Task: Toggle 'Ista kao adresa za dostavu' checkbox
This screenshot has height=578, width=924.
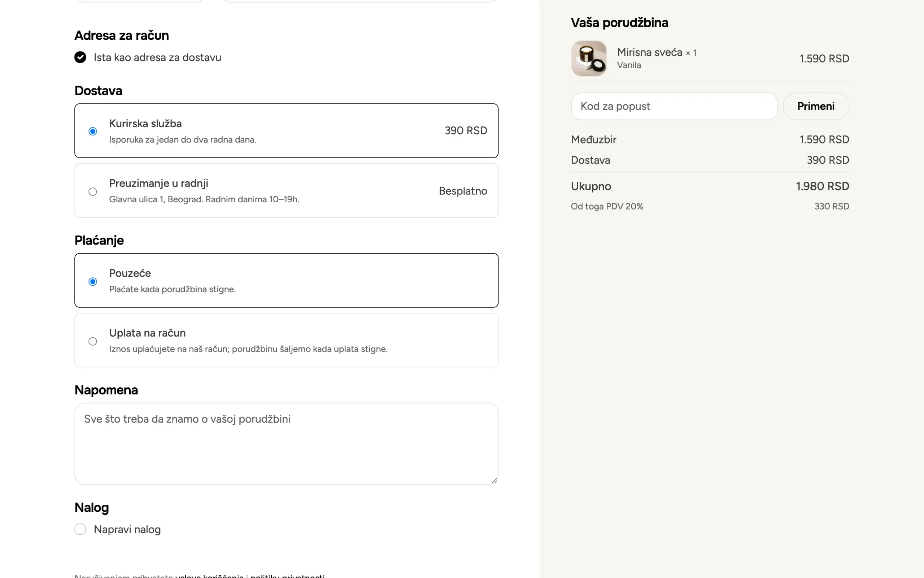Action: pos(80,57)
